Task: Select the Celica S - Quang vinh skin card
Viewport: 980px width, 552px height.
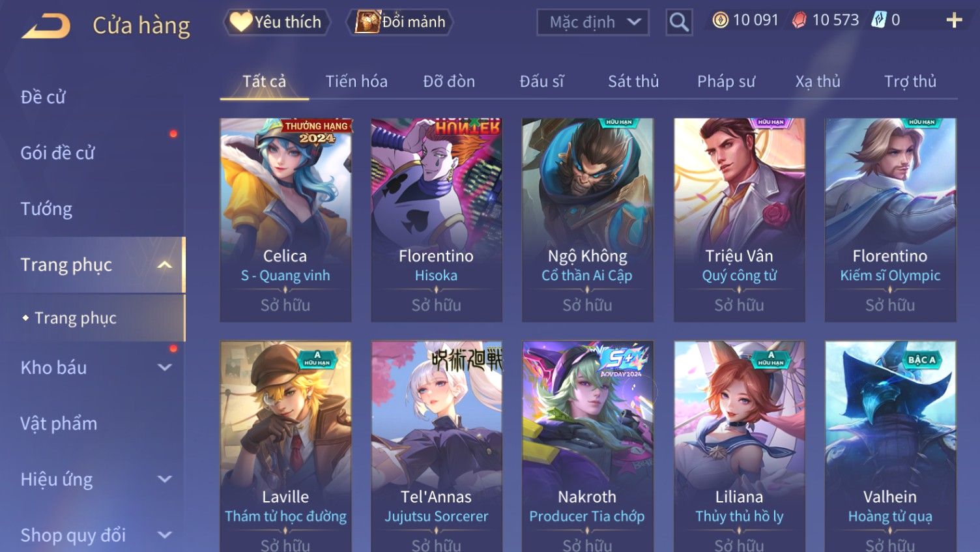Action: 285,220
